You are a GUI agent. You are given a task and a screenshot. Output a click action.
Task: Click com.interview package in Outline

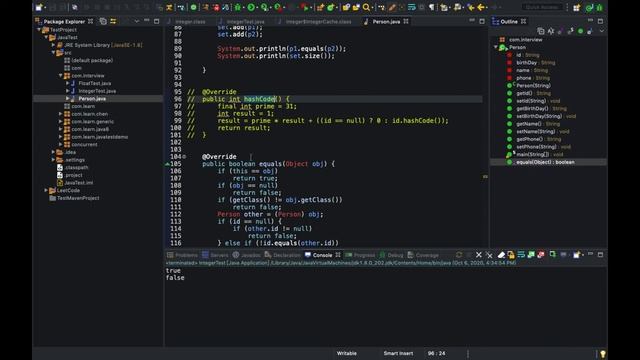525,40
